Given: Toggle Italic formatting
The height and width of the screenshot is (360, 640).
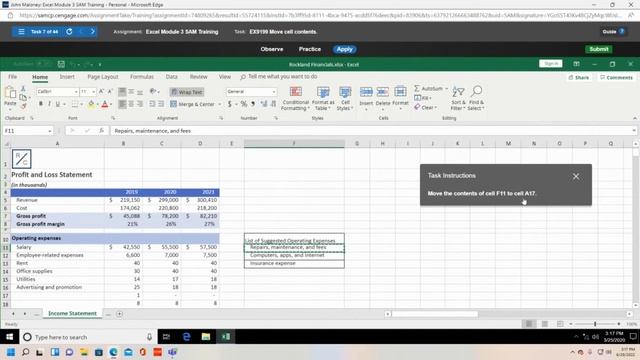Looking at the screenshot, I should click(49, 104).
